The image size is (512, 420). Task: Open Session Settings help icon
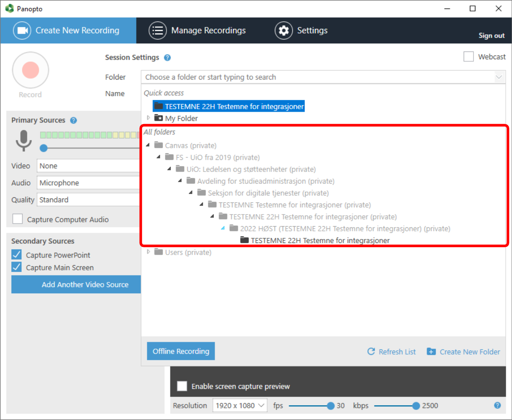click(x=167, y=58)
